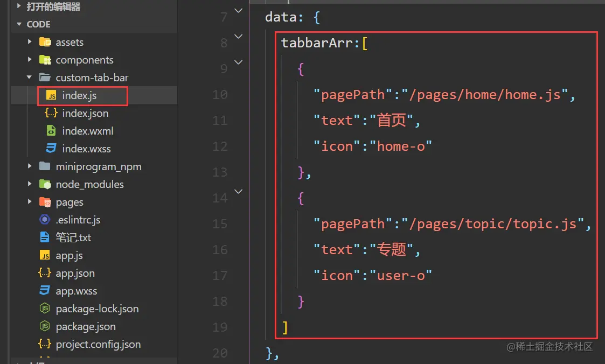The height and width of the screenshot is (364, 605).
Task: Open index.js in custom-tab-bar
Action: pyautogui.click(x=79, y=96)
